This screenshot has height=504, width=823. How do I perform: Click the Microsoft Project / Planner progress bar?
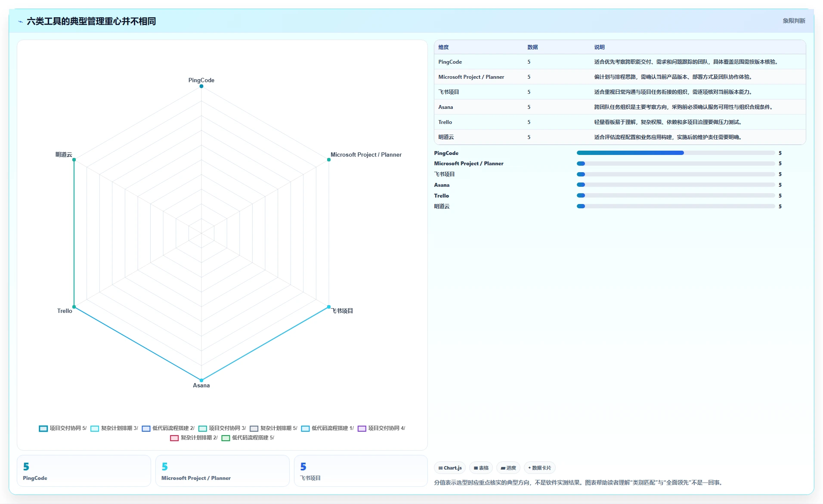675,164
